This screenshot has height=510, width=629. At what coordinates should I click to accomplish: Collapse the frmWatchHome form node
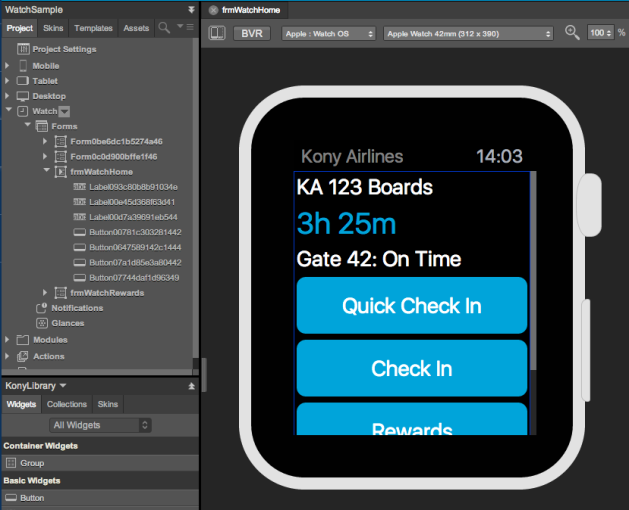click(x=47, y=170)
